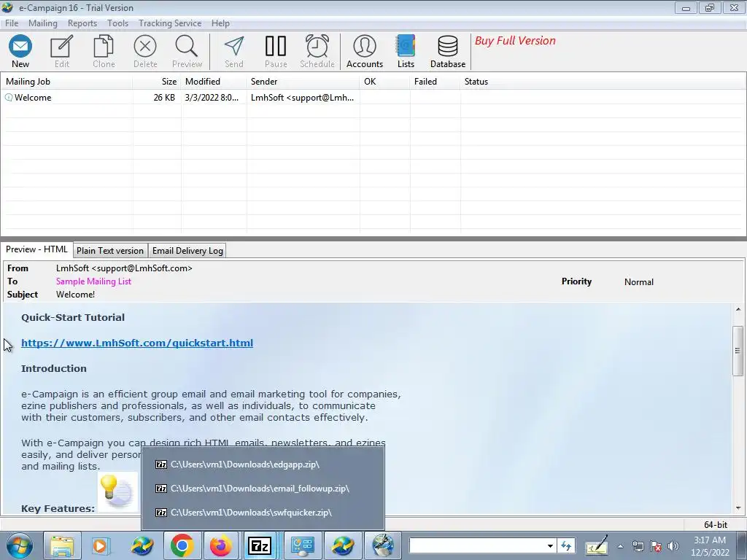Open the LmhSoft quickstart.html link
The height and width of the screenshot is (560, 747).
tap(137, 343)
